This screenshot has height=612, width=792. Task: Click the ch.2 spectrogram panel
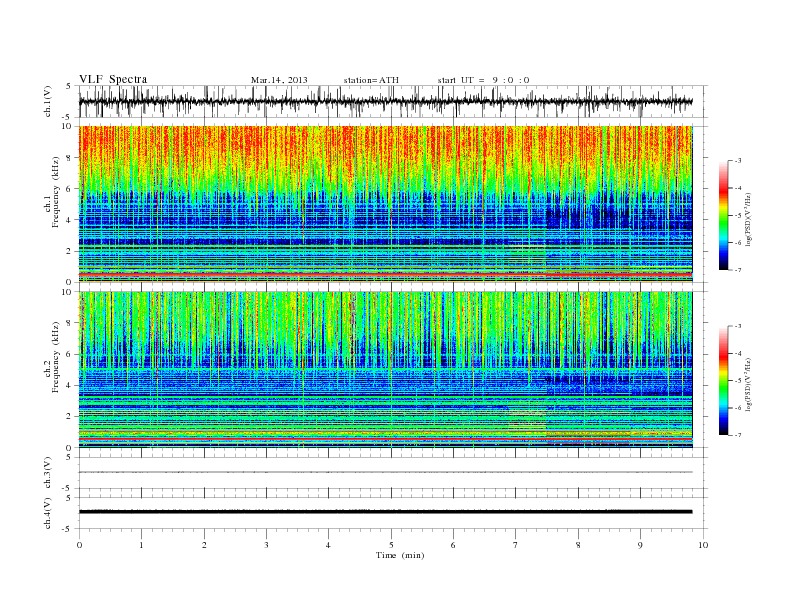(385, 370)
